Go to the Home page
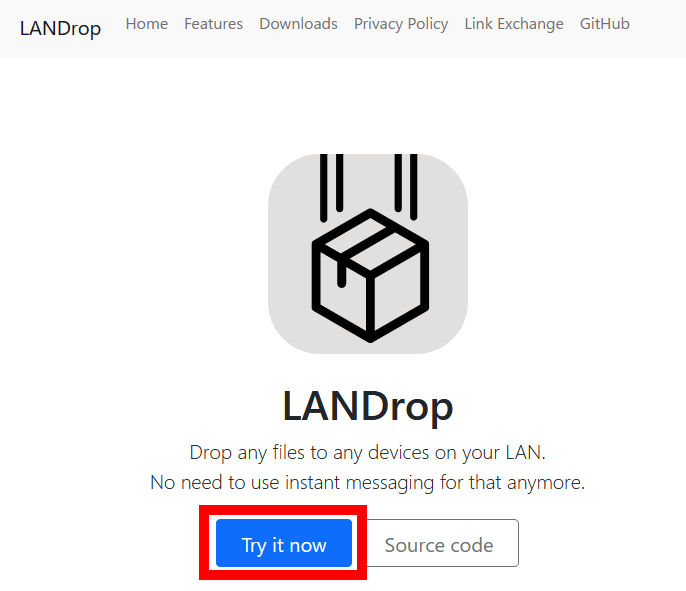This screenshot has width=686, height=591. pos(147,24)
